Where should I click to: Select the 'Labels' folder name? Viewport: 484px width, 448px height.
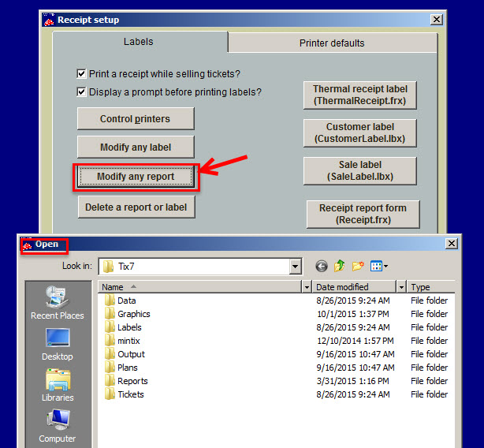tap(129, 327)
